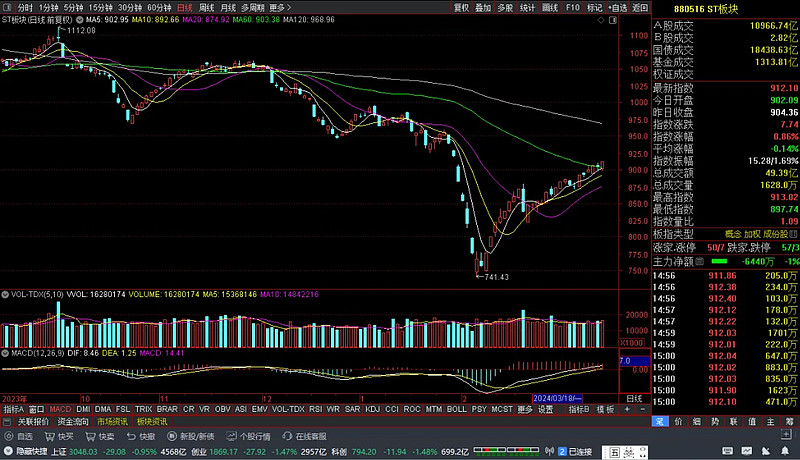Open 快卖 quick sell in bottom toolbar
Screen dimensions: 800x460
99,437
